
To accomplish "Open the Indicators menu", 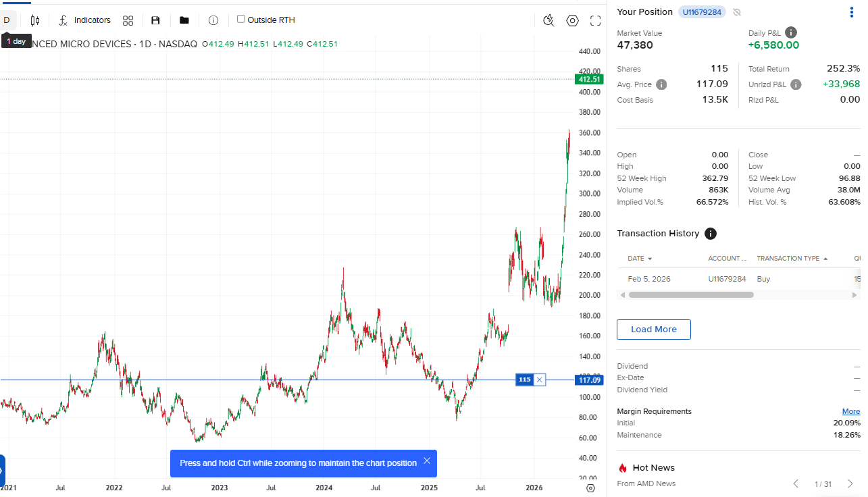I will pos(84,20).
